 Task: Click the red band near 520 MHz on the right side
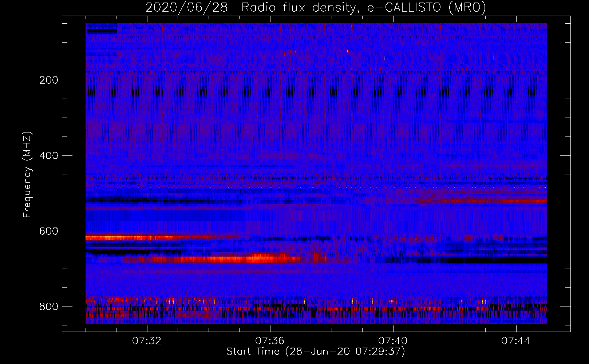[482, 201]
